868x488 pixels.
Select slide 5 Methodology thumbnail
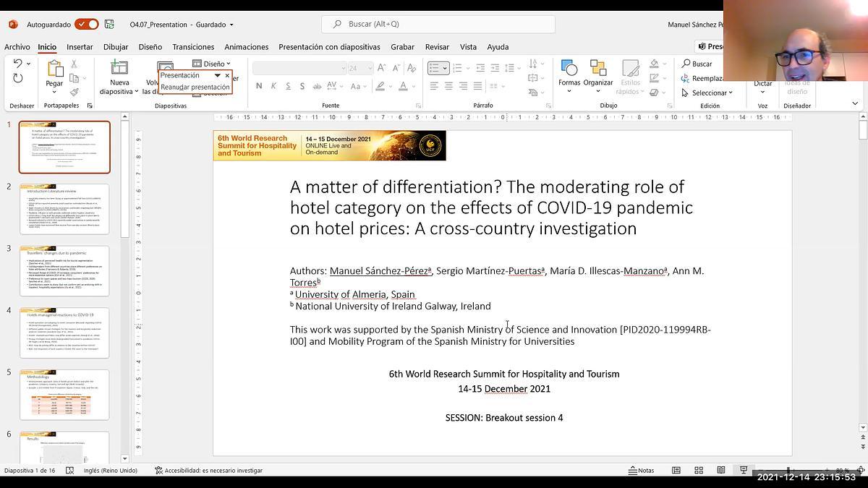point(64,395)
